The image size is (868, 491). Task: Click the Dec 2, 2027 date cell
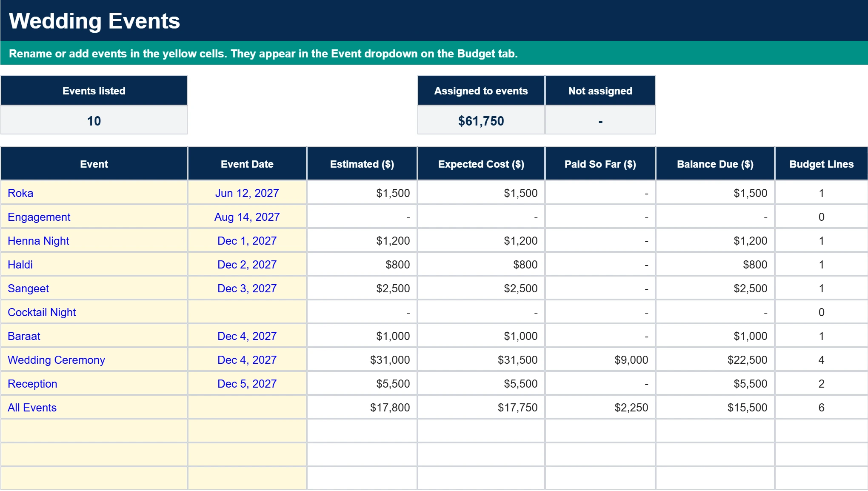pyautogui.click(x=247, y=265)
